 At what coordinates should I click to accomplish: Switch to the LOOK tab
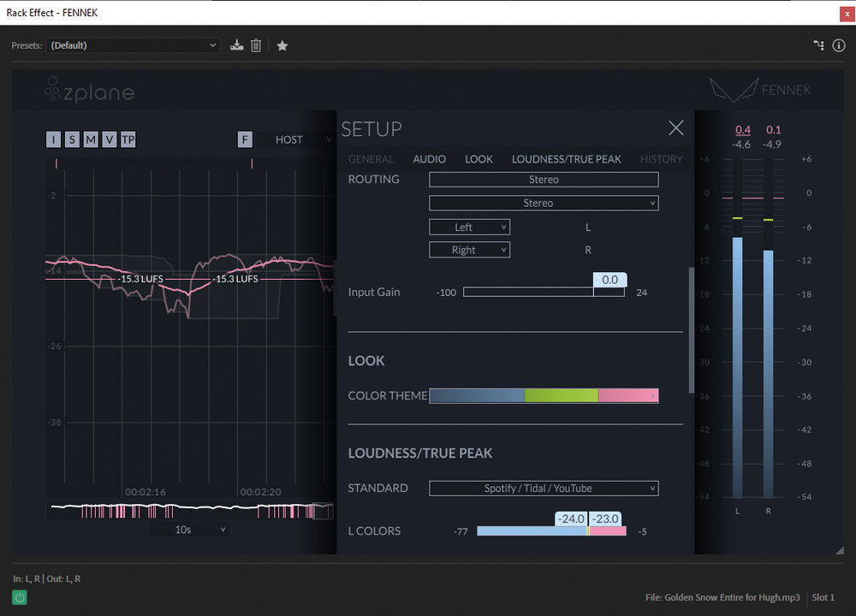pos(479,159)
